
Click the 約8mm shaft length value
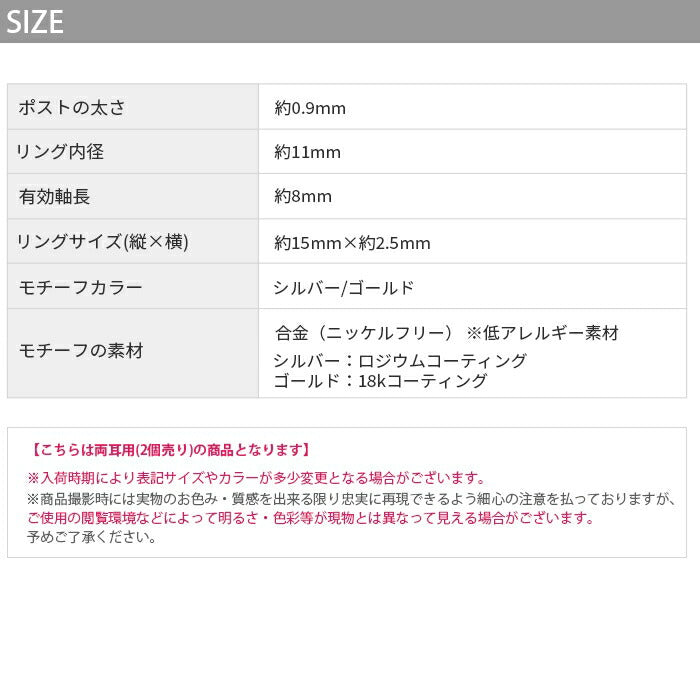pyautogui.click(x=303, y=197)
